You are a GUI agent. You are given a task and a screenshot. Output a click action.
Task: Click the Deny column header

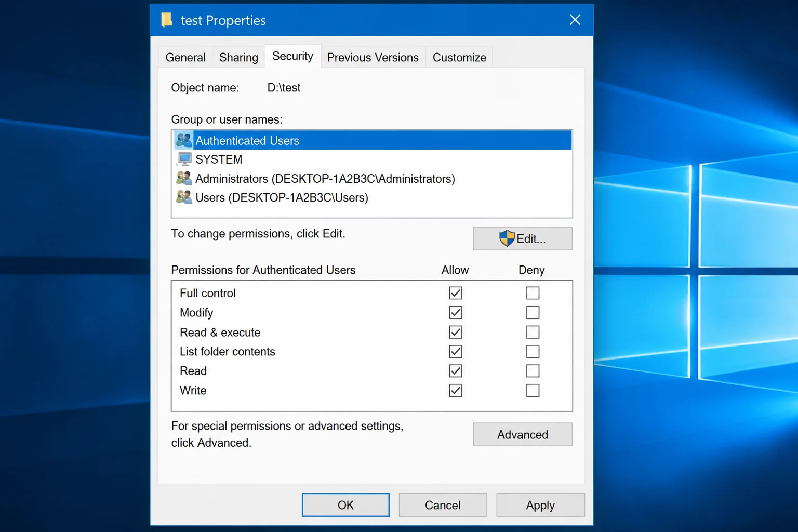(531, 270)
